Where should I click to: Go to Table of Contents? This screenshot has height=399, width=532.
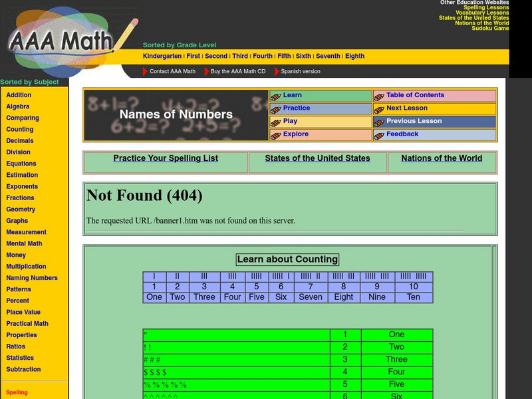(x=415, y=95)
